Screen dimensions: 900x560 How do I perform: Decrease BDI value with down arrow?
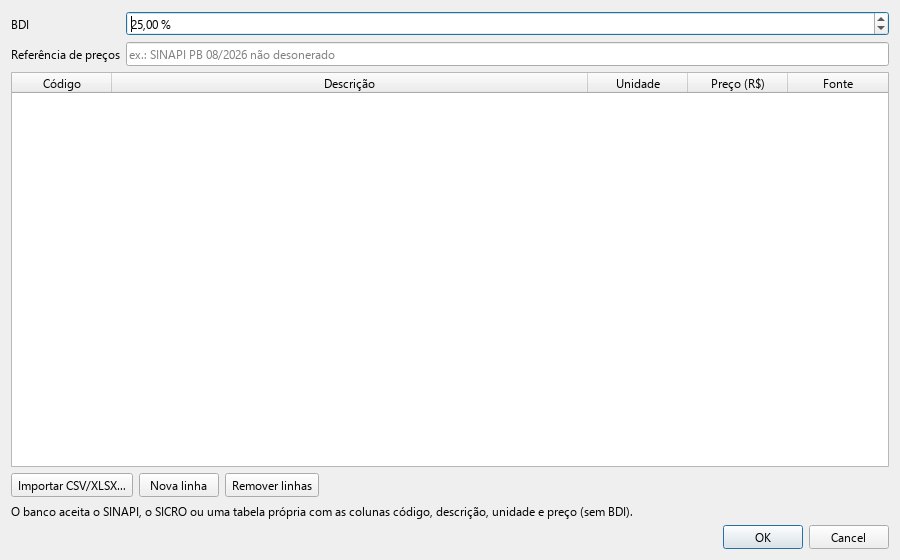[x=881, y=29]
